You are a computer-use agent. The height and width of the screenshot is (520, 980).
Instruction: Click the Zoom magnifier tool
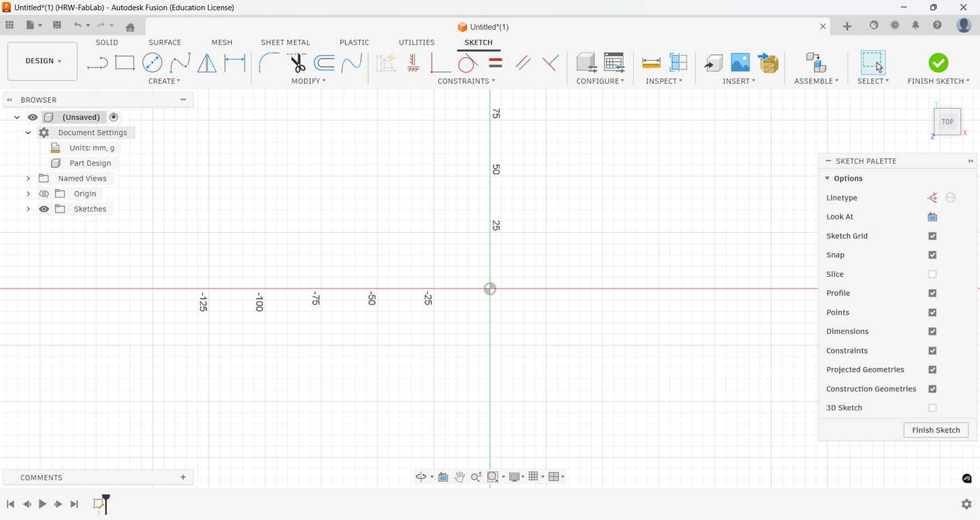476,477
